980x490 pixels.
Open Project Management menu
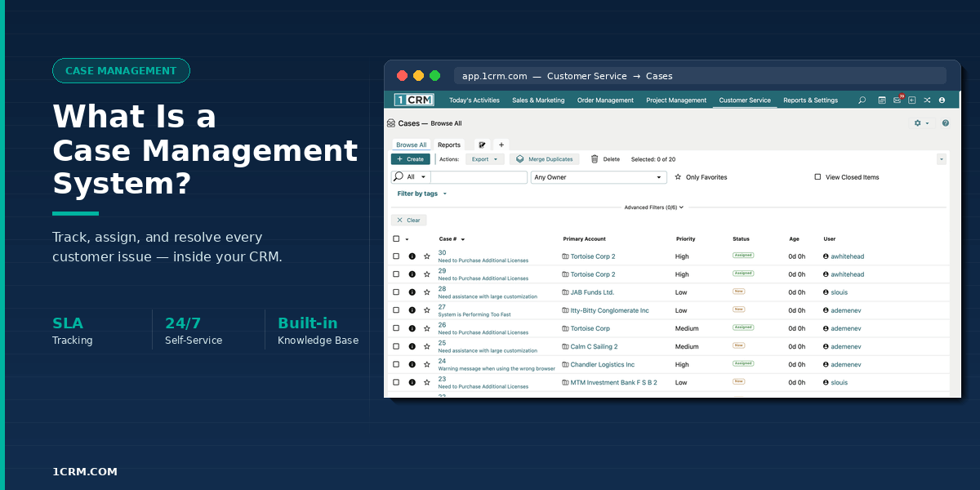(x=676, y=100)
